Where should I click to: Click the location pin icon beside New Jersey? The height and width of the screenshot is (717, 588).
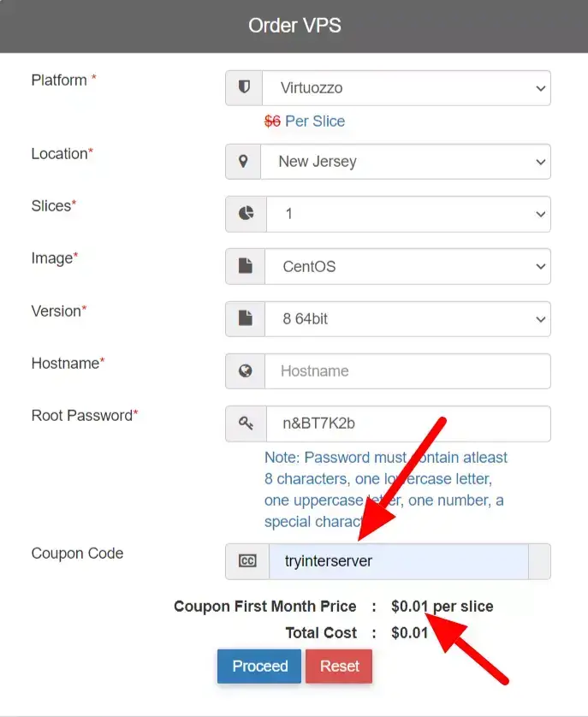point(245,161)
